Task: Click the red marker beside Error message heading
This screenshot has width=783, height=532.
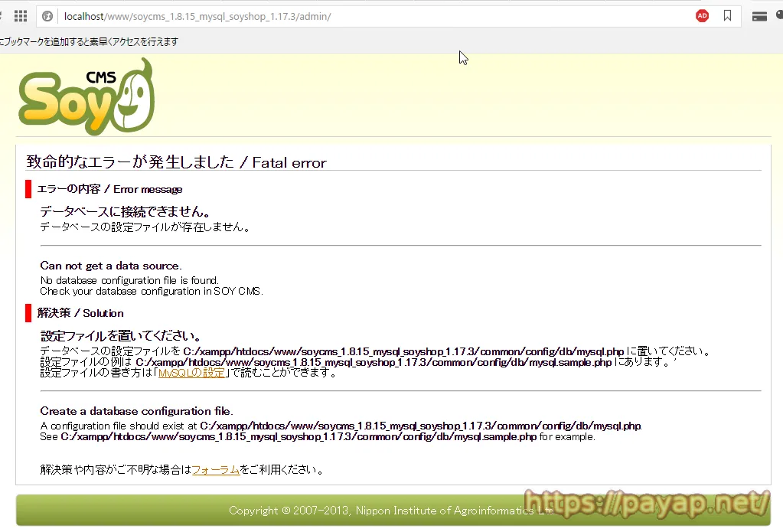Action: coord(28,189)
